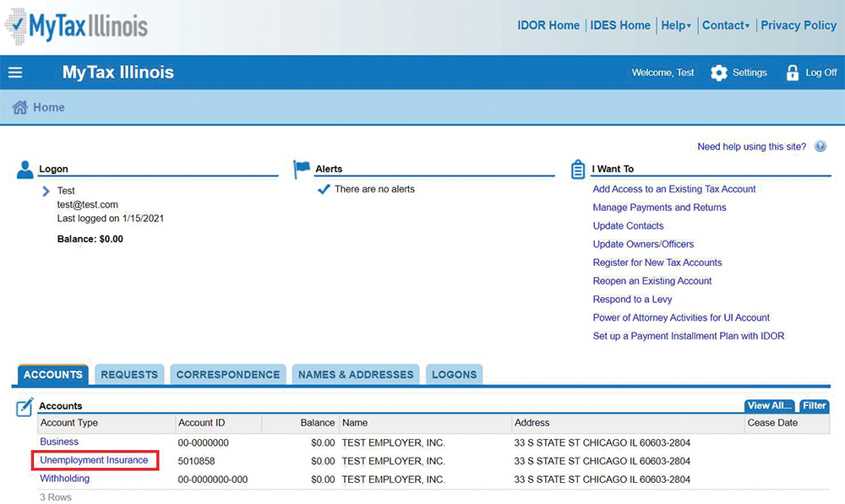This screenshot has height=504, width=845.
Task: Switch to the Correspondence tab
Action: (227, 375)
